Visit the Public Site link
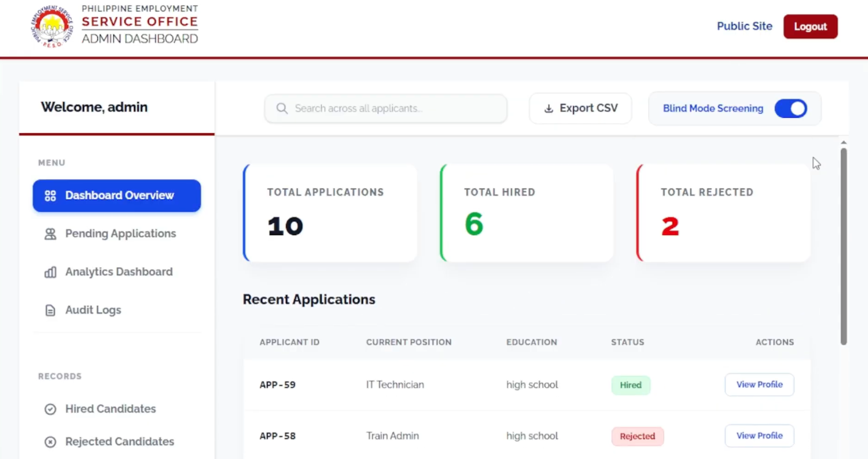Image resolution: width=868 pixels, height=459 pixels. [745, 26]
